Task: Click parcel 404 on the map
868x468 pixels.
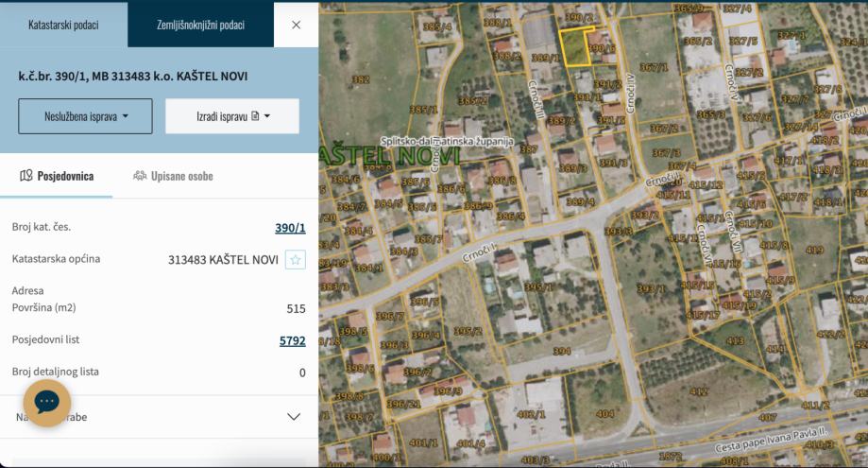Action: point(605,414)
